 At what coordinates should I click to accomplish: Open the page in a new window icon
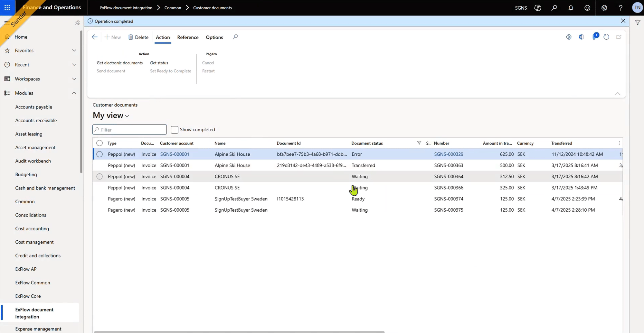pos(618,37)
